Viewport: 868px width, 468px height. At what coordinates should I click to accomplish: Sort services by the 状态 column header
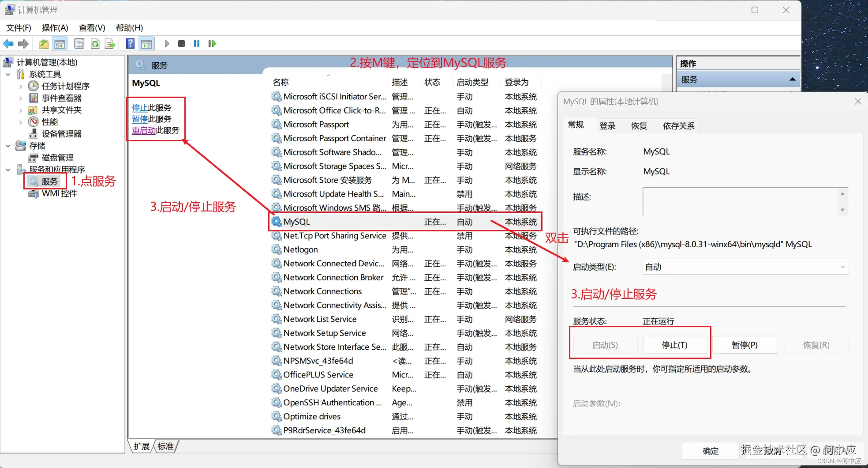437,82
